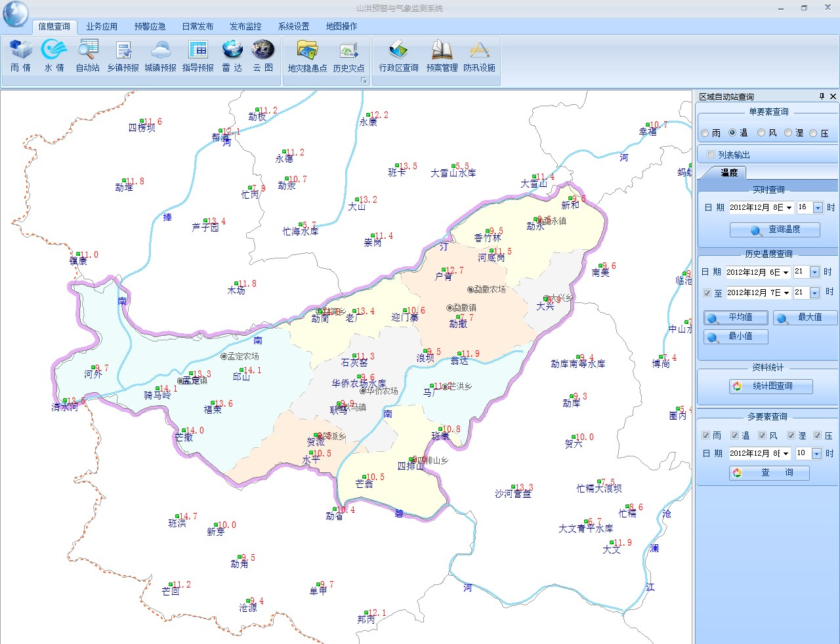
Task: Click the 统计图查询 button
Action: [771, 386]
